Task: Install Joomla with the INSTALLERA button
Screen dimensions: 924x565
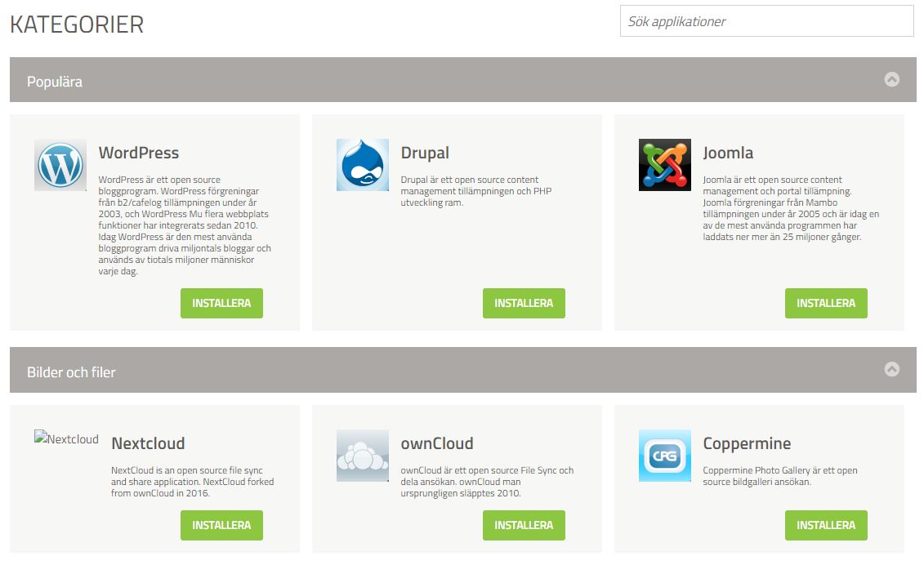Action: tap(826, 304)
